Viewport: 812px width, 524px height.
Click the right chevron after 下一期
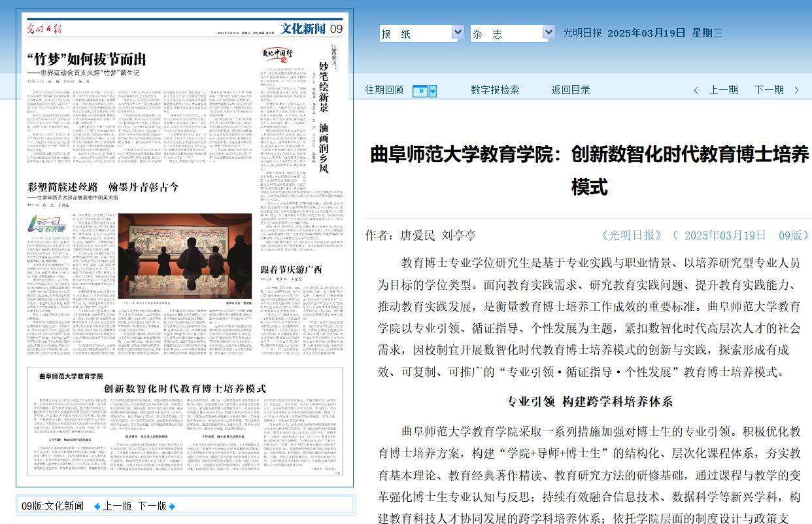[x=796, y=90]
